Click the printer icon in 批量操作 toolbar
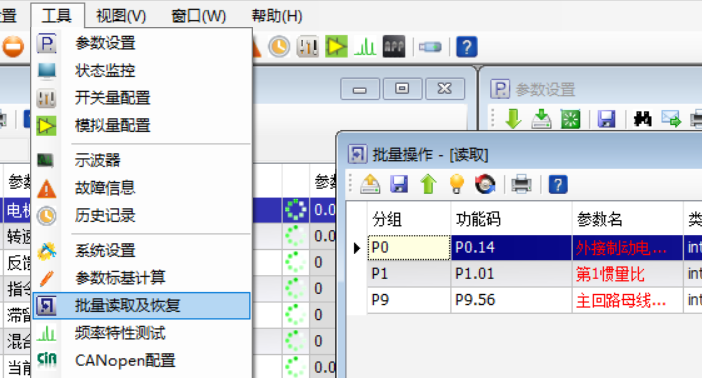The width and height of the screenshot is (702, 378). click(522, 184)
